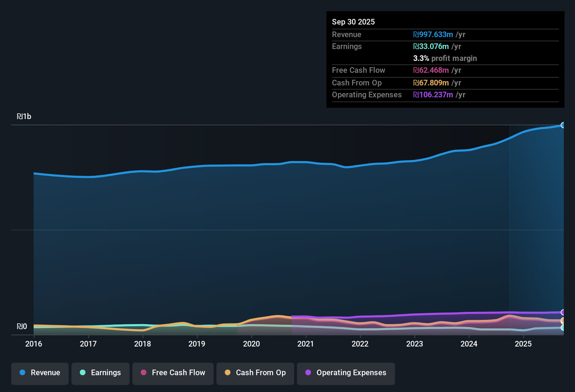Screen dimensions: 575x392
Task: Click the blue Revenue endpoint marker on the chart
Action: pos(563,125)
